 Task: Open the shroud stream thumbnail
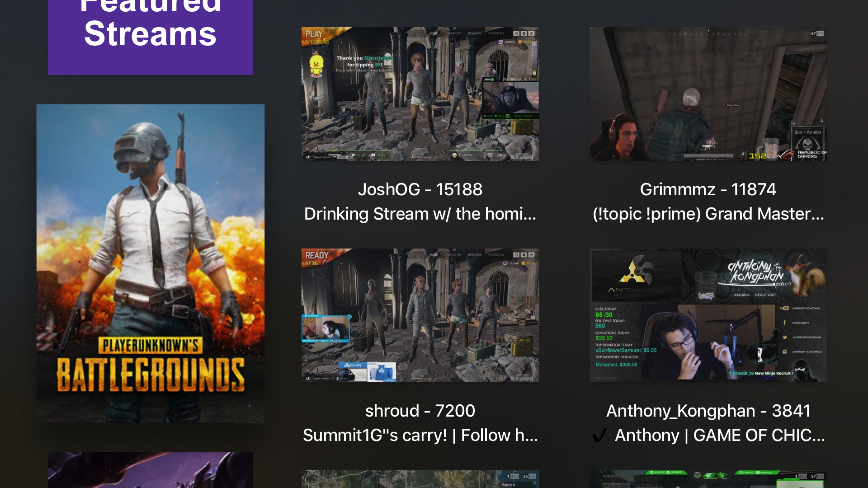coord(420,315)
